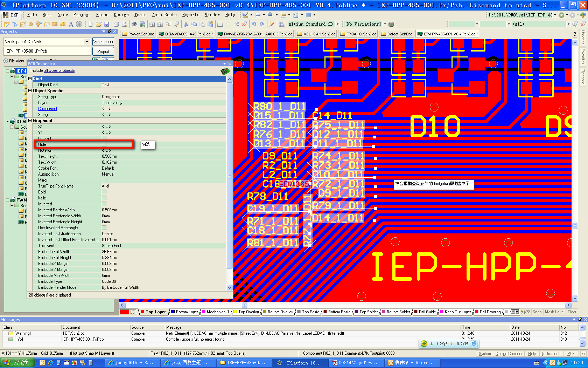Pick the Place Fill rectangle tool
588x368 pixels.
[x=55, y=24]
